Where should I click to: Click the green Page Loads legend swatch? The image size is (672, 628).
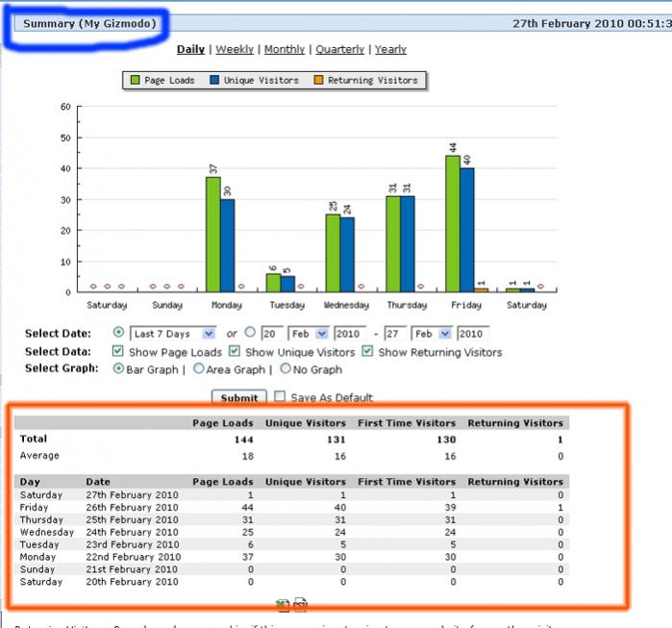coord(135,80)
